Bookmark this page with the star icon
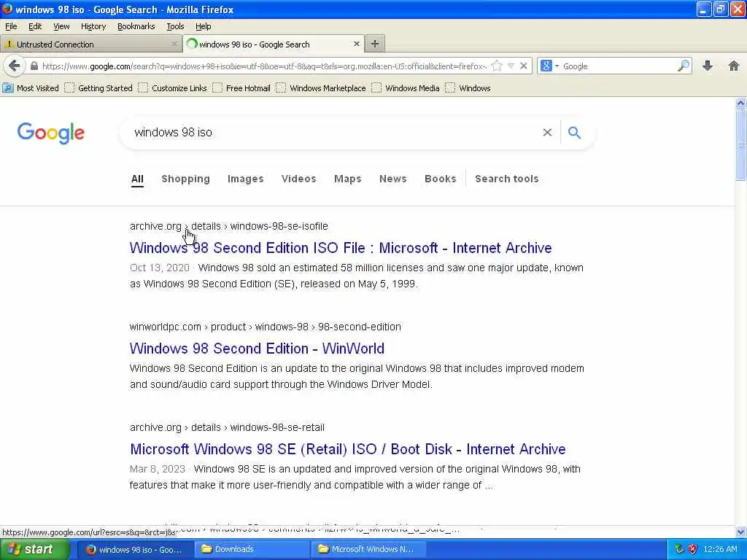The width and height of the screenshot is (747, 560). (x=497, y=66)
